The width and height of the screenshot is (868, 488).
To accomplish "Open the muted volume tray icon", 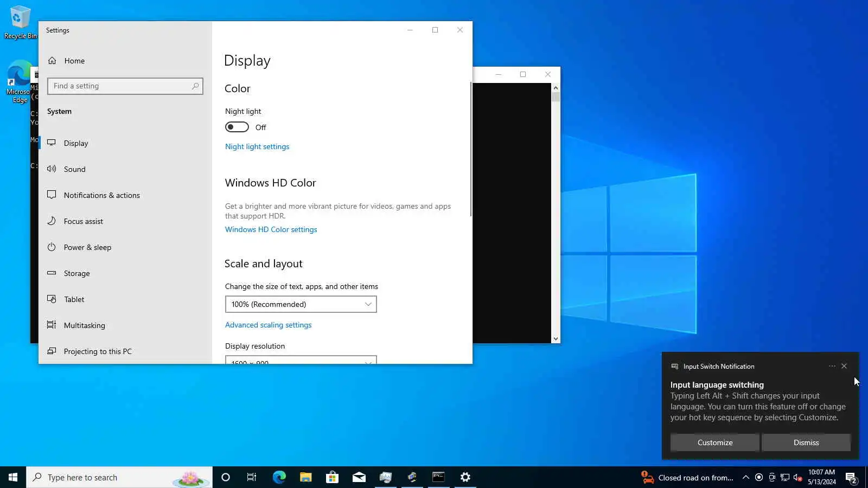I will 798,477.
